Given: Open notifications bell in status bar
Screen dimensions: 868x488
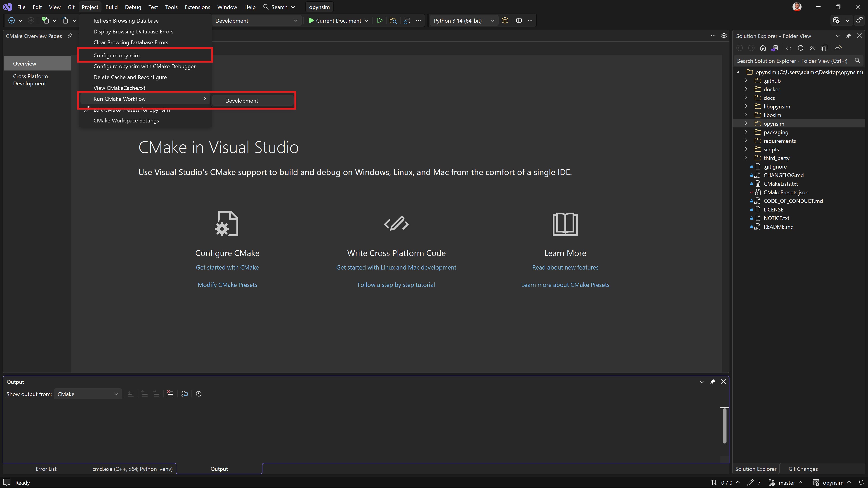Looking at the screenshot, I should coord(861,482).
